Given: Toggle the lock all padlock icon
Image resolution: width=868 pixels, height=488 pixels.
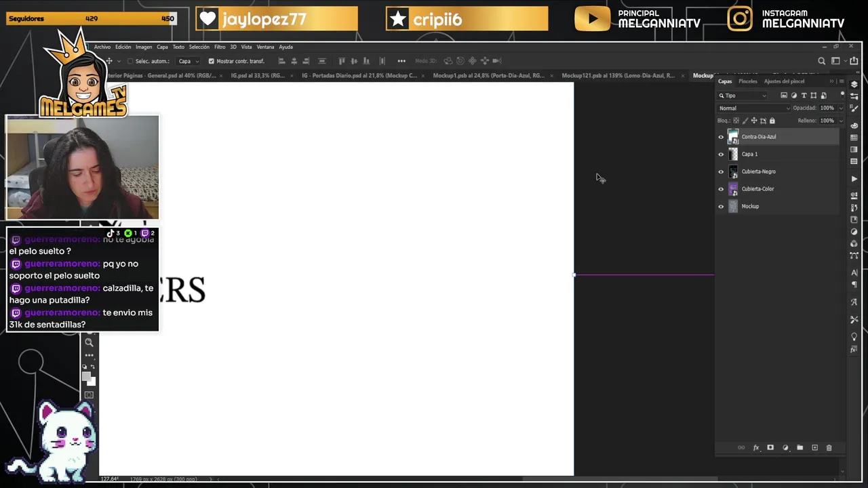Looking at the screenshot, I should [x=772, y=121].
